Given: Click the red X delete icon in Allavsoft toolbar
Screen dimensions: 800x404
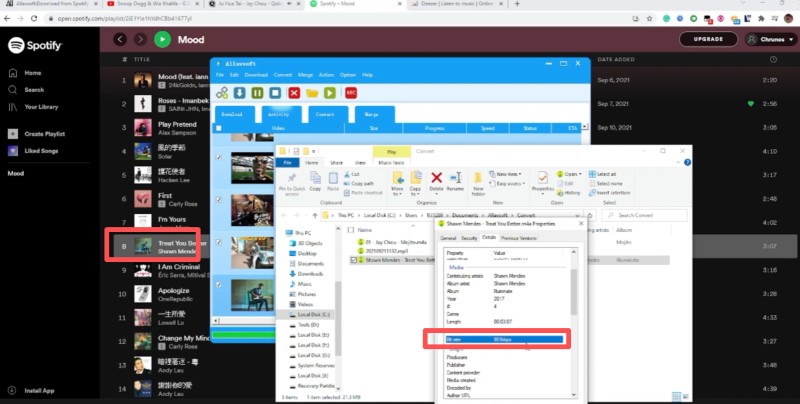Looking at the screenshot, I should [x=294, y=93].
